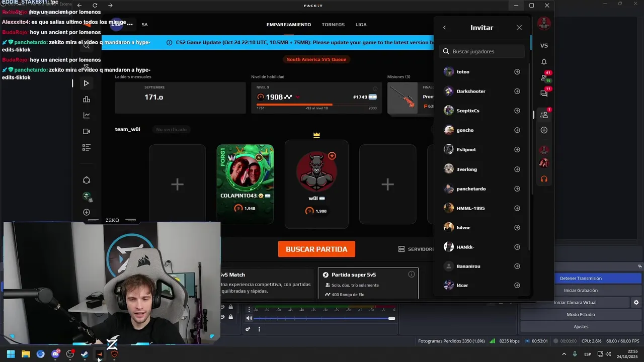Image resolution: width=644 pixels, height=362 pixels.
Task: Open the FACEIT notifications bell
Action: click(x=544, y=62)
